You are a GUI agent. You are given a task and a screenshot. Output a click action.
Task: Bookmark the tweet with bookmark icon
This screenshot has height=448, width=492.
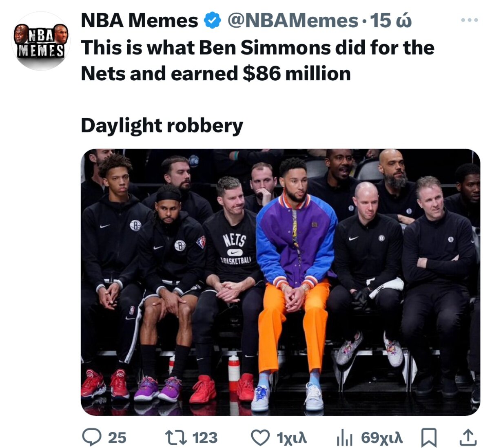(x=429, y=438)
